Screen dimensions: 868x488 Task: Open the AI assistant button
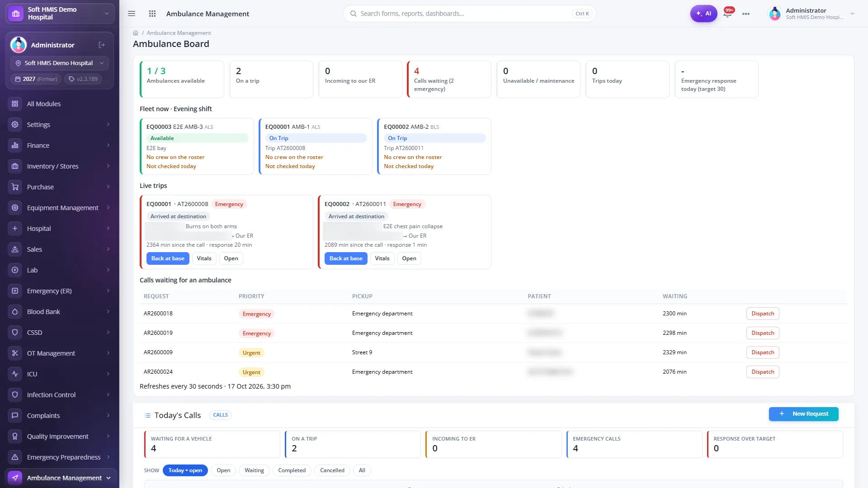704,14
